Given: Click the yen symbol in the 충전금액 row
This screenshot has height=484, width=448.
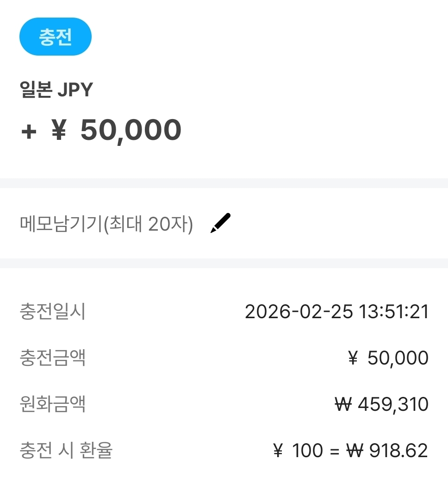Looking at the screenshot, I should [353, 358].
